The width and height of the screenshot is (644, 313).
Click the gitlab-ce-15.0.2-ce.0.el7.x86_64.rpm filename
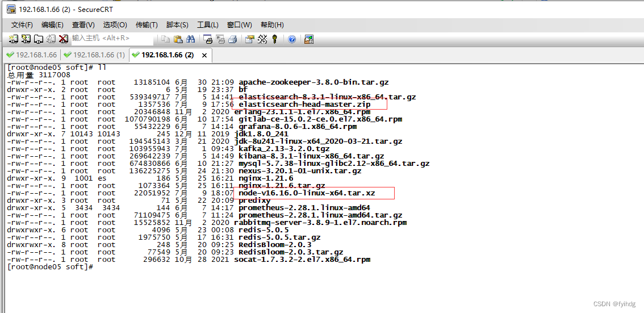320,119
